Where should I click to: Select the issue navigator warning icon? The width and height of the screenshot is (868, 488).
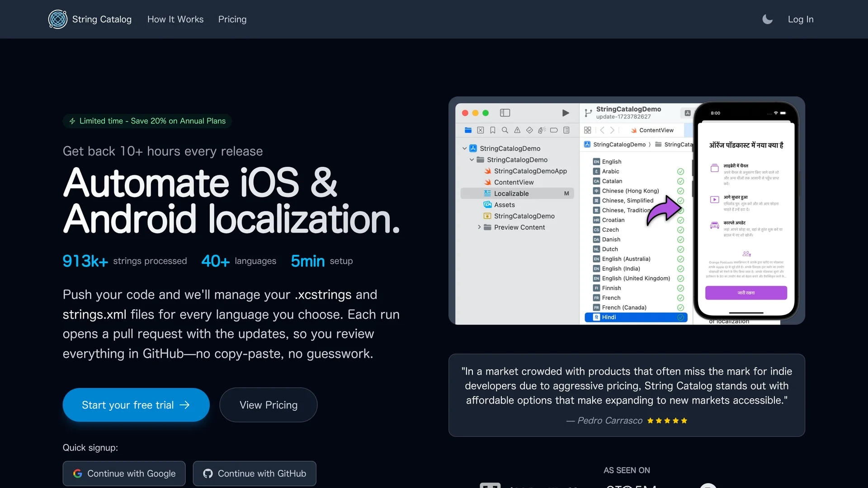pyautogui.click(x=517, y=130)
